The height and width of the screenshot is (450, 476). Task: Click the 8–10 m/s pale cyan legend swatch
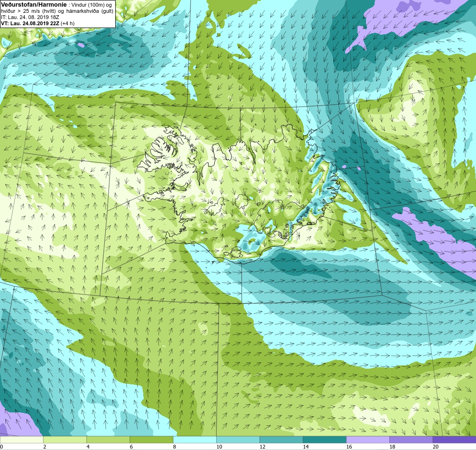point(195,440)
